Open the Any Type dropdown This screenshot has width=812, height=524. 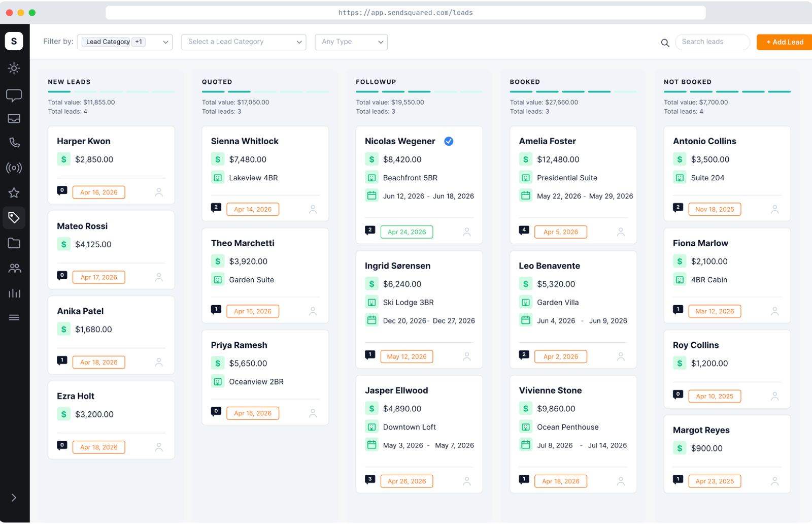click(351, 42)
